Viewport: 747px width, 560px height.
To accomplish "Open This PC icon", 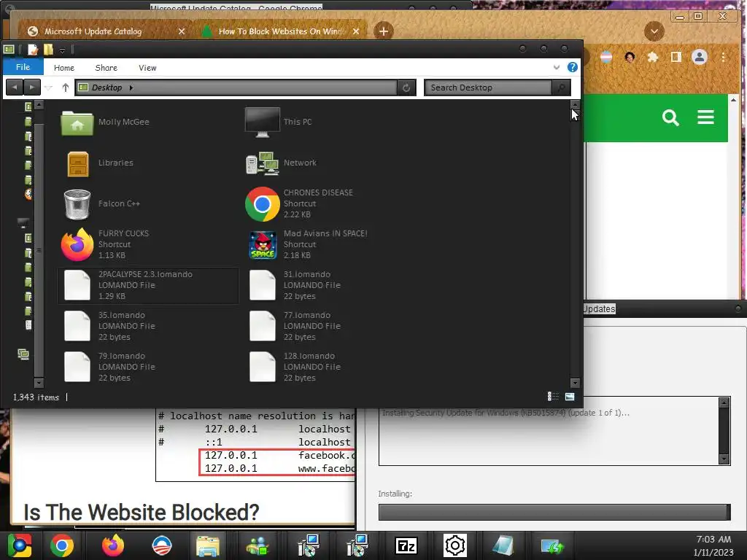I will pyautogui.click(x=278, y=122).
